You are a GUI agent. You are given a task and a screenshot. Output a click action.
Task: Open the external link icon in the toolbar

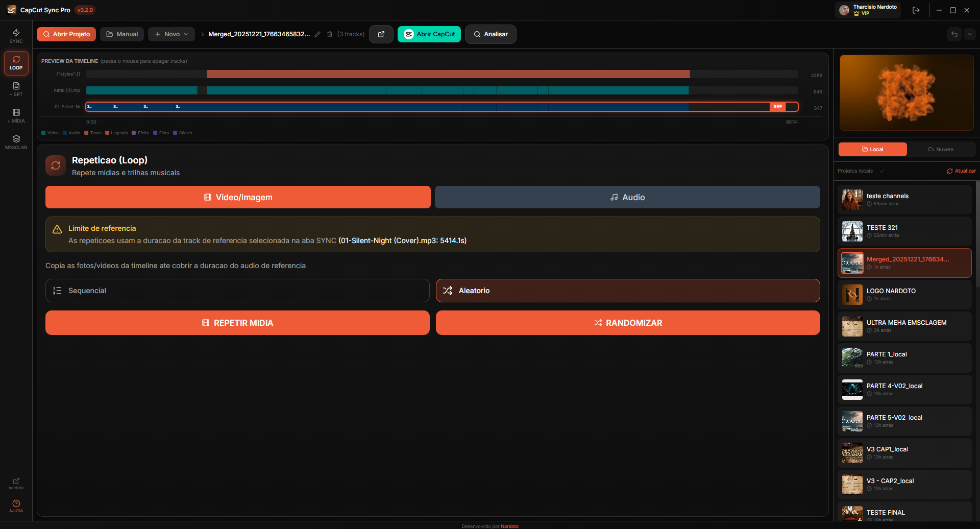pyautogui.click(x=381, y=34)
